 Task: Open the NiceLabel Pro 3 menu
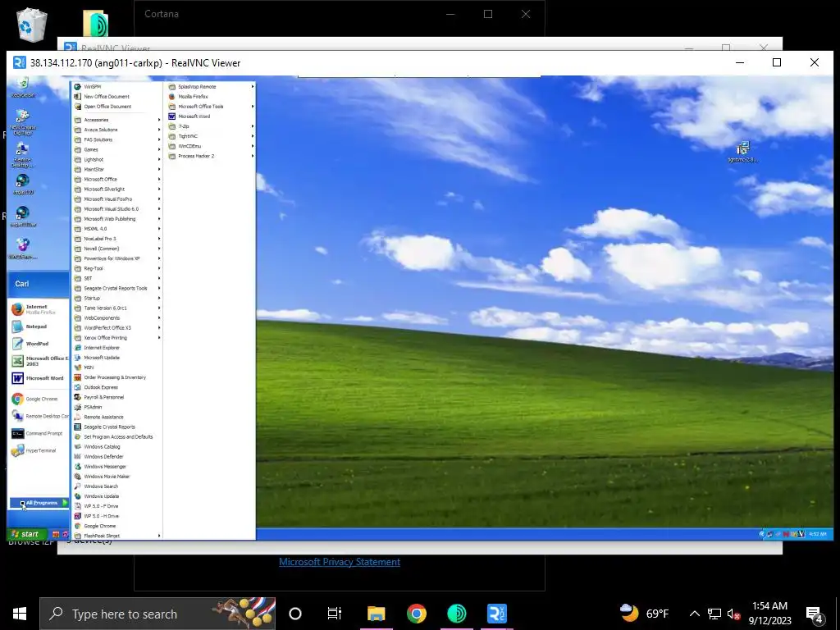click(117, 239)
